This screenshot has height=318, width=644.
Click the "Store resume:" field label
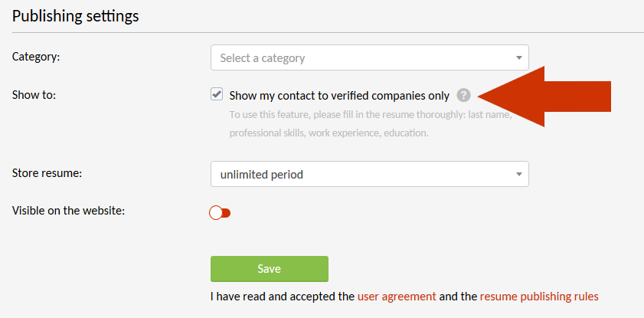click(47, 172)
